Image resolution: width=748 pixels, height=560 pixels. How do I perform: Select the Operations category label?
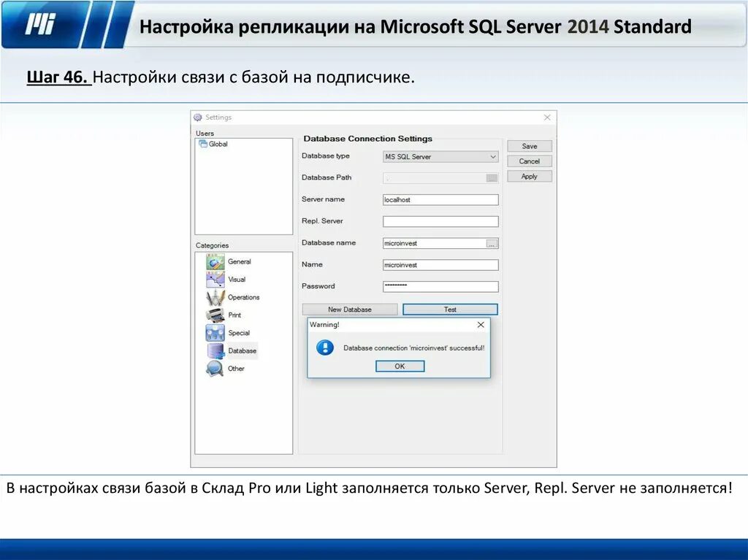click(x=243, y=297)
